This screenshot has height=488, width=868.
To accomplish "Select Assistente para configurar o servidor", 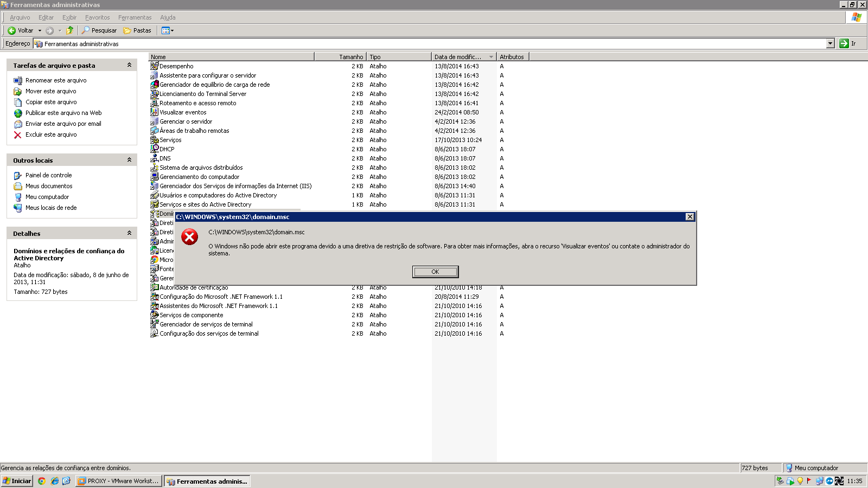I will click(208, 75).
